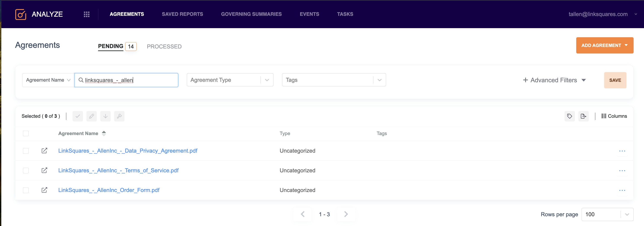Open the Agreement Type dropdown
This screenshot has height=226, width=644.
click(230, 80)
